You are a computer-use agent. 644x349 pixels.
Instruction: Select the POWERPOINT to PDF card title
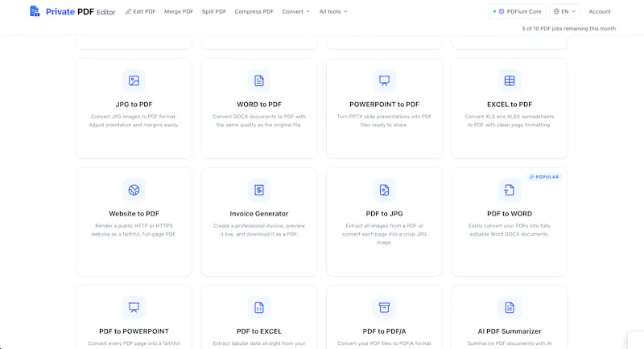(385, 105)
